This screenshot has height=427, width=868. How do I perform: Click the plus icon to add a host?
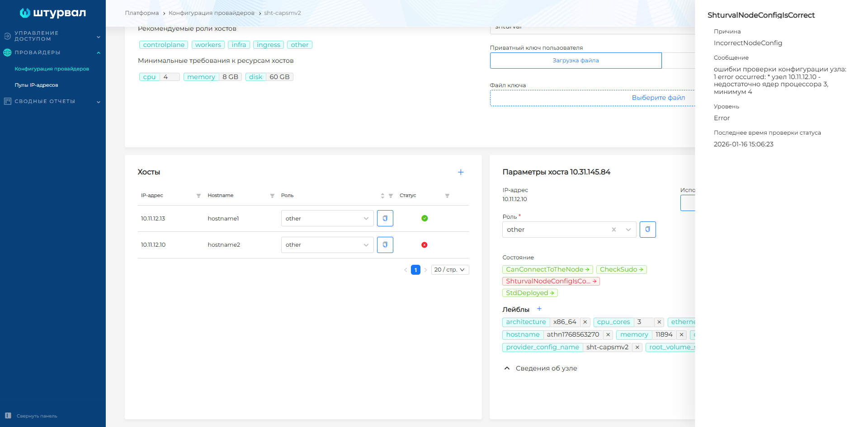tap(461, 172)
